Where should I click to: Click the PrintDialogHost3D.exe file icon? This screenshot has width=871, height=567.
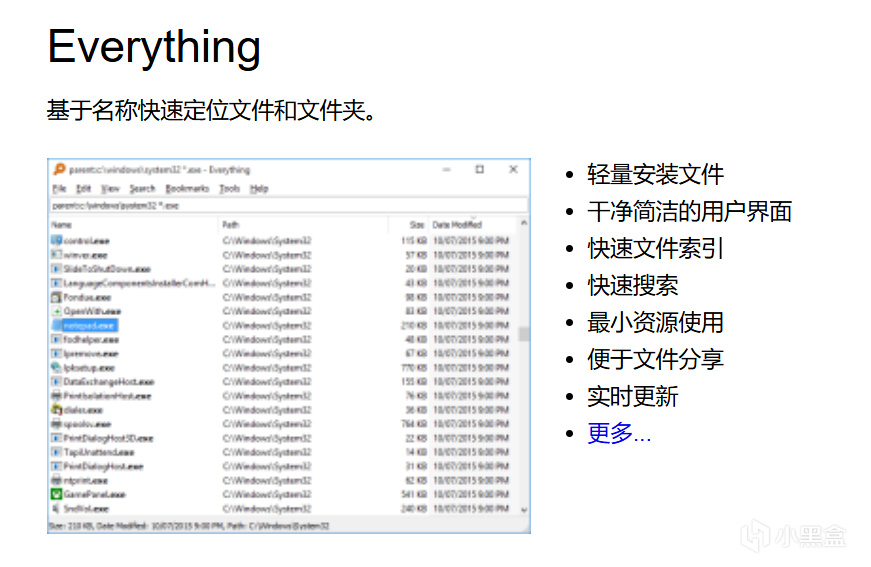pos(56,438)
